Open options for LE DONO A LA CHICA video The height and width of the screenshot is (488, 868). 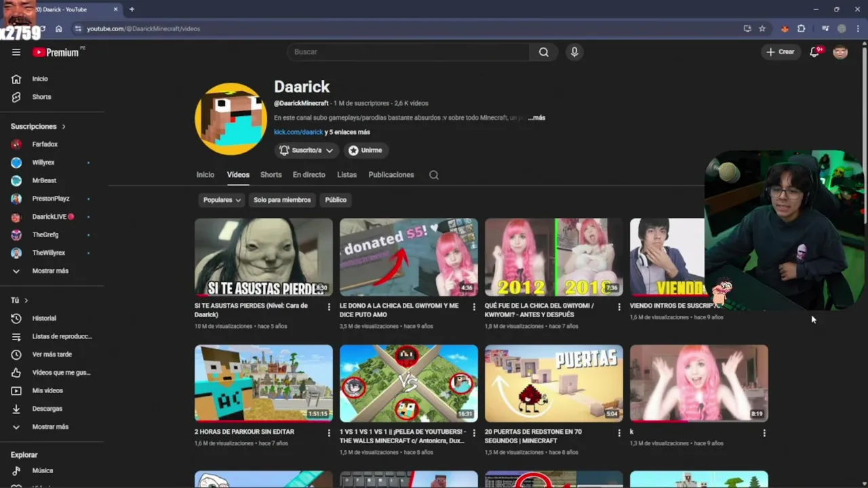474,307
